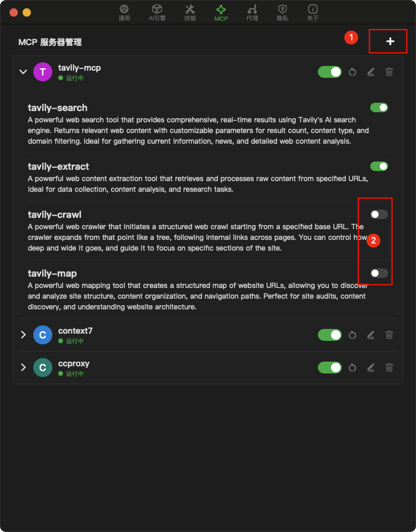This screenshot has width=416, height=532.
Task: Delete the ccproxy server
Action: coord(389,368)
